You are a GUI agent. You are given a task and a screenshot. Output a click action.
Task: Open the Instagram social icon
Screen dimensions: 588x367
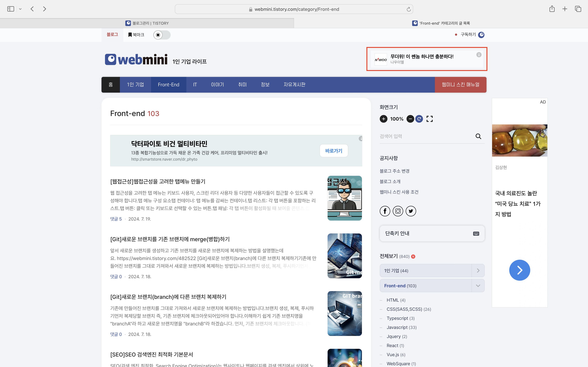point(398,211)
